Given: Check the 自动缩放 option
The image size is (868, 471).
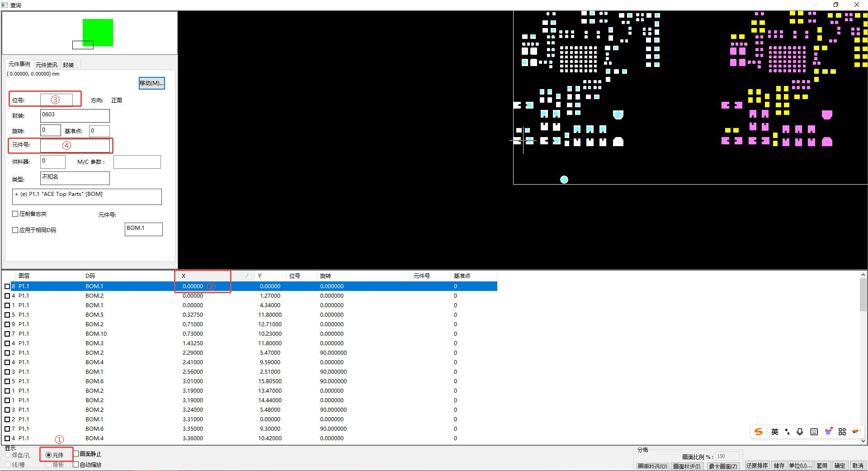Looking at the screenshot, I should (x=76, y=465).
